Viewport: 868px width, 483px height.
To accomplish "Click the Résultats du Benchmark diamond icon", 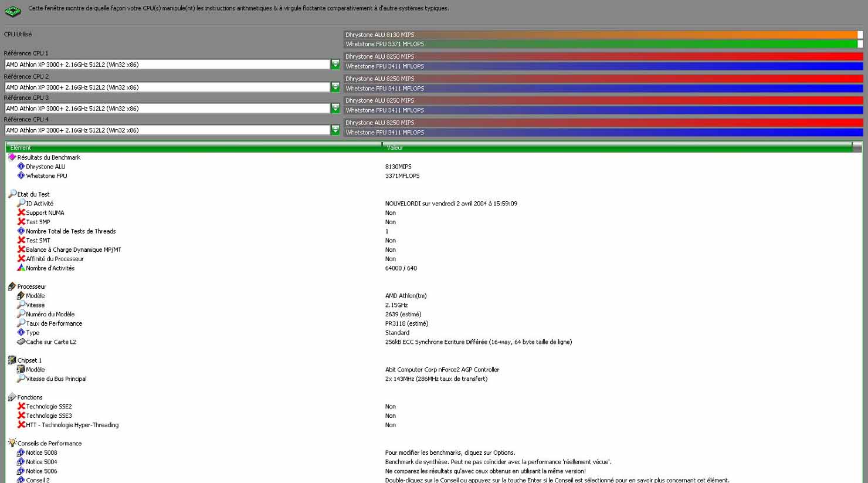I will (12, 157).
